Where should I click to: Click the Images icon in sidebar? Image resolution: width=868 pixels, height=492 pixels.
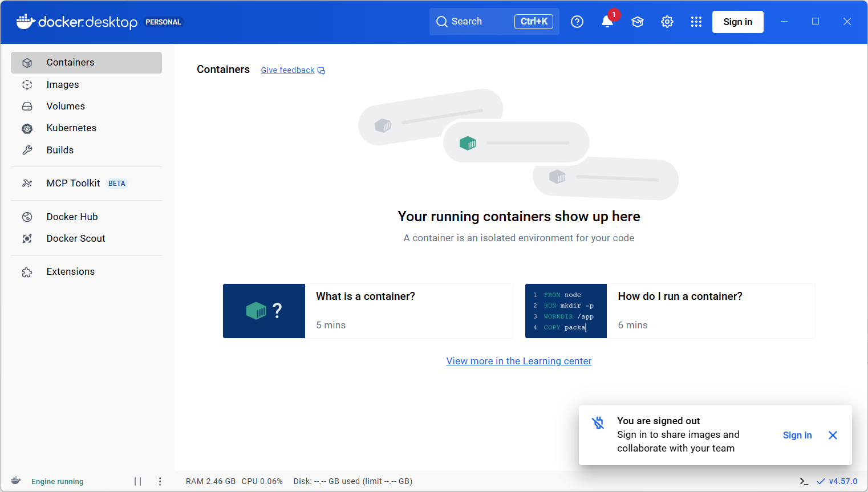point(27,84)
